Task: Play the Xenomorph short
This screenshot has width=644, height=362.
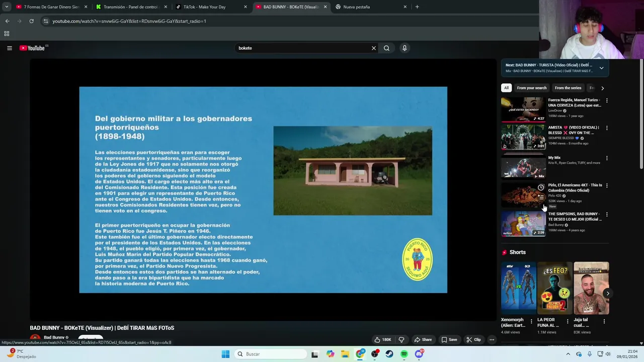Action: pos(518,288)
